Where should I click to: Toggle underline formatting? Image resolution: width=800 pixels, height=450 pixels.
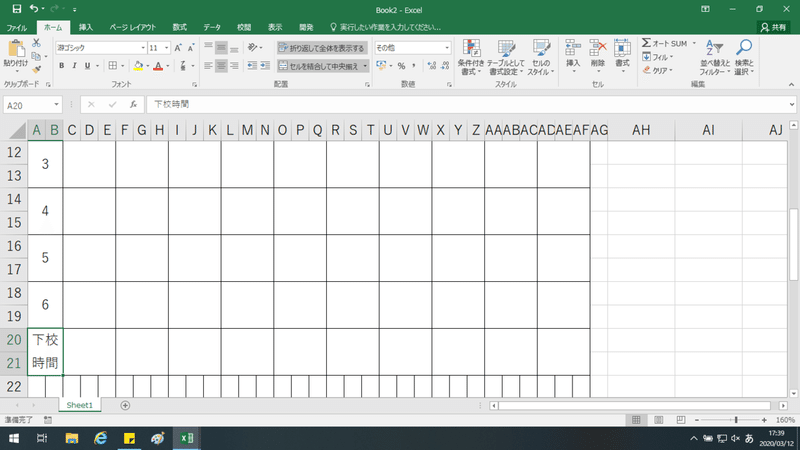(x=87, y=66)
